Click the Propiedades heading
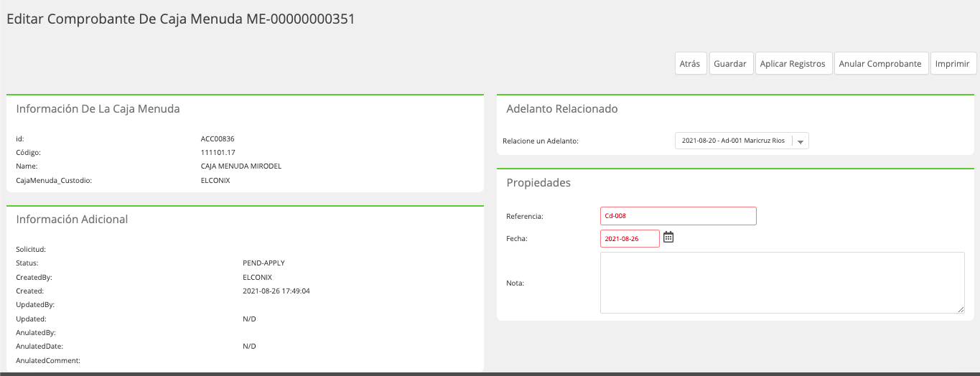The width and height of the screenshot is (980, 376). pos(538,183)
